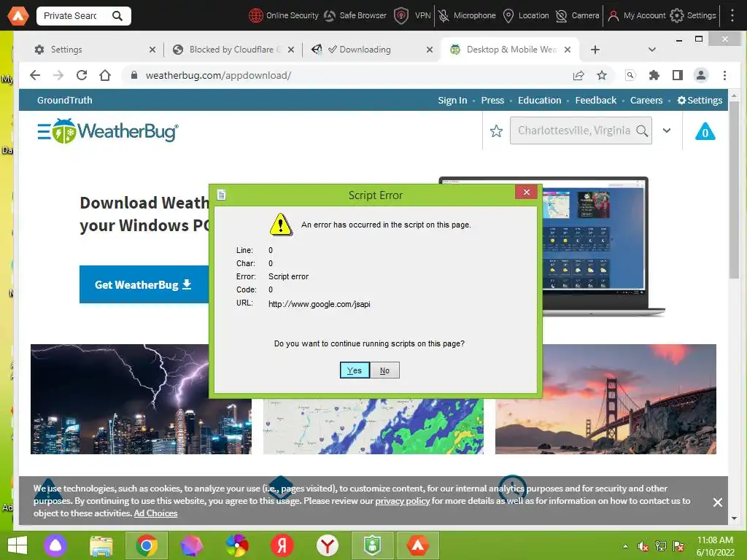
Task: Go forward in browser
Action: point(58,75)
